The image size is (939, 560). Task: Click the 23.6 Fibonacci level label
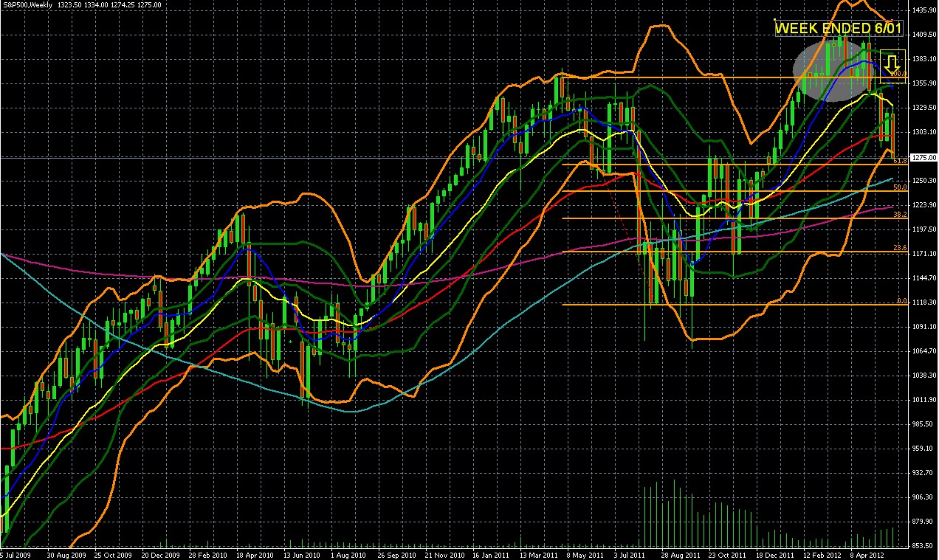tap(899, 248)
